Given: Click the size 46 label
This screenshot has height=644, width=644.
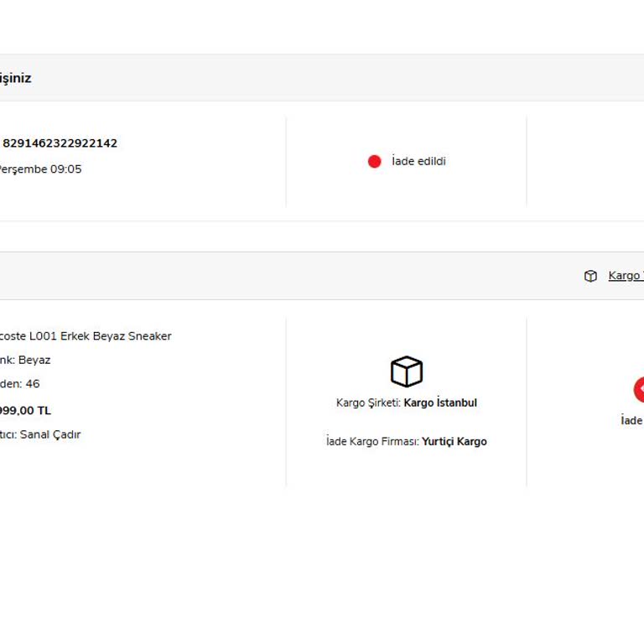Looking at the screenshot, I should coord(32,384).
